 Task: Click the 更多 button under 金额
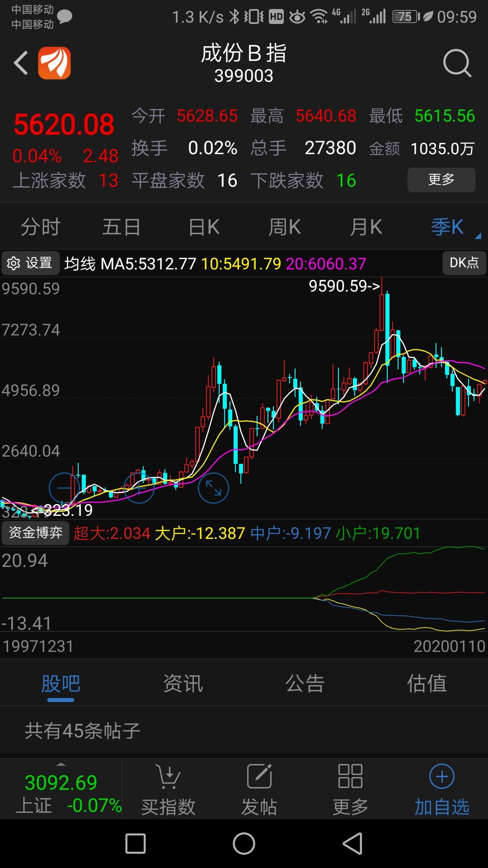point(441,179)
